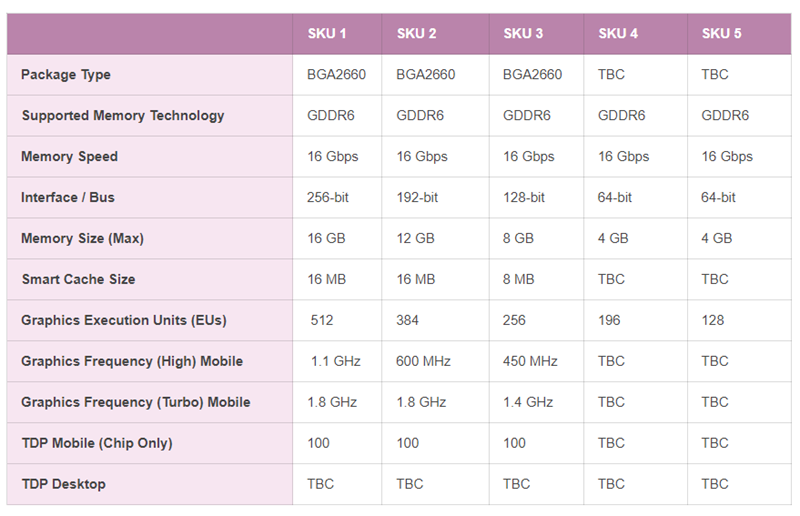The width and height of the screenshot is (800, 516).
Task: Select the SKU 3 column header
Action: click(523, 34)
